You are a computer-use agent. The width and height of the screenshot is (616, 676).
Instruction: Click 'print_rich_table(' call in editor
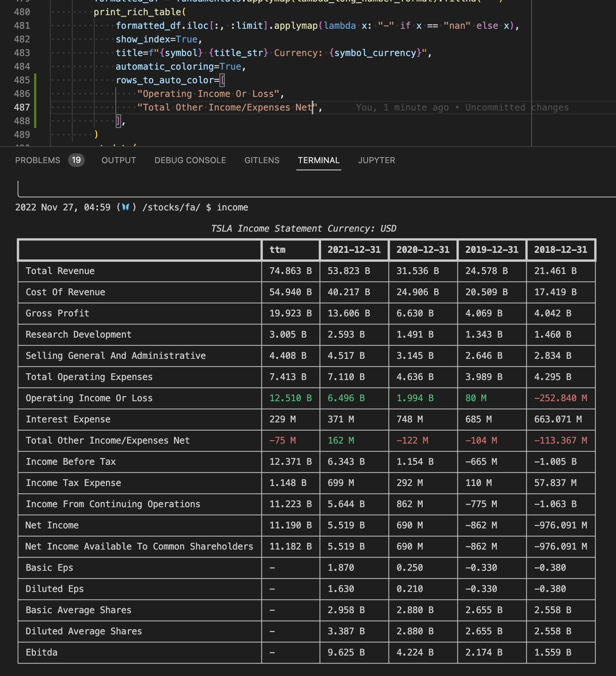tap(140, 12)
